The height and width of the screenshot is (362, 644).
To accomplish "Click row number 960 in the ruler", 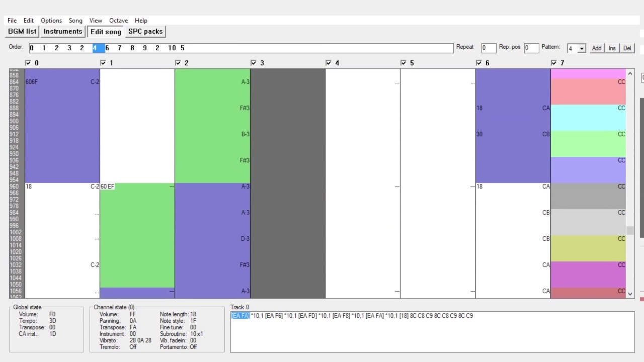I will (15, 187).
